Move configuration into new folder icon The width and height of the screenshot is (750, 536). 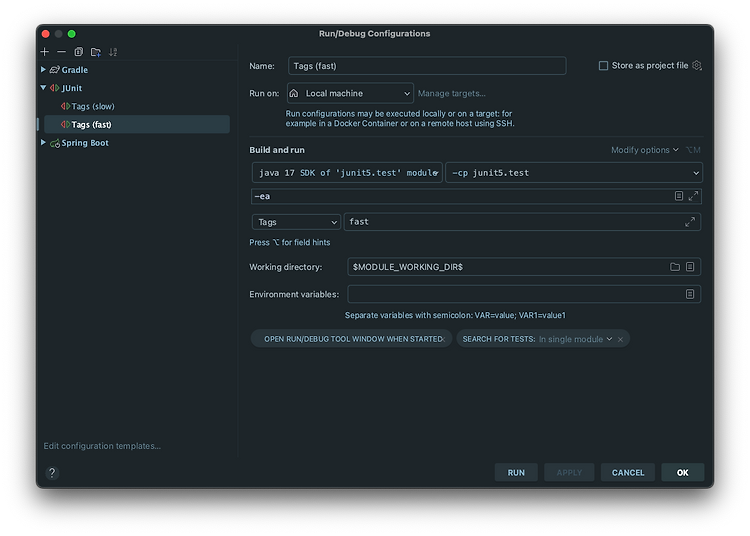click(96, 52)
